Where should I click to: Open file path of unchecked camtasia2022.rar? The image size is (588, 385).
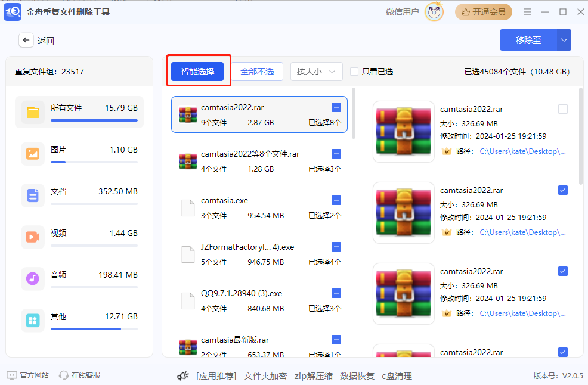coord(523,151)
